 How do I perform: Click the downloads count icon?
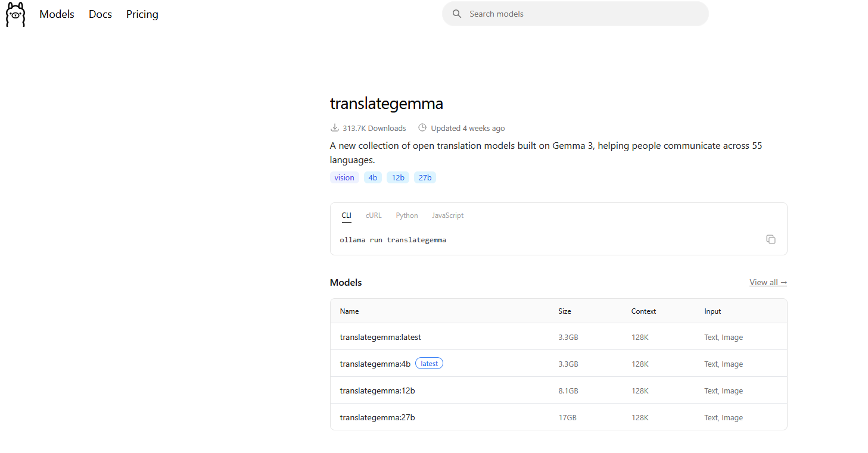[335, 128]
